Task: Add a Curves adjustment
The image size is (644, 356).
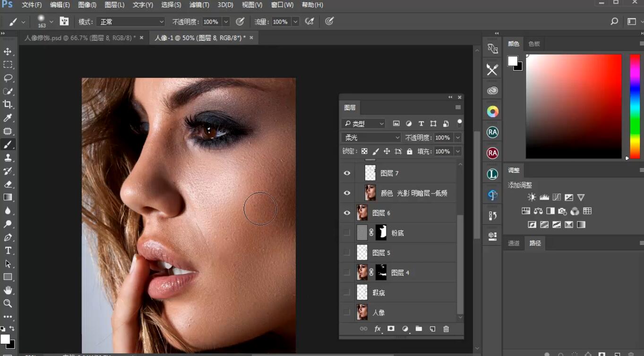Action: click(x=557, y=197)
